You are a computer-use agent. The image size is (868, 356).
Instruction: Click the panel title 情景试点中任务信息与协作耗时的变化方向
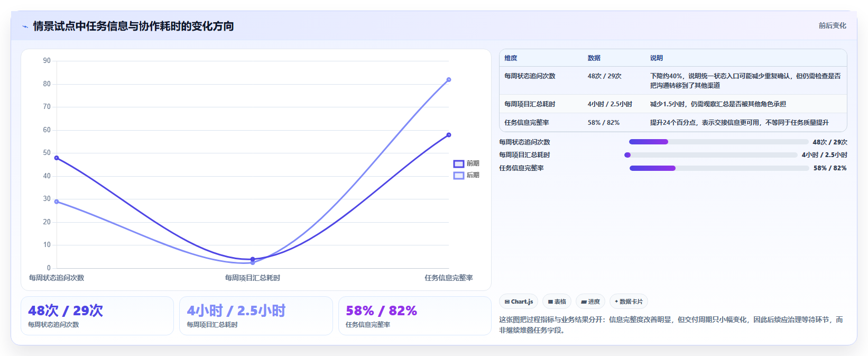pyautogui.click(x=134, y=26)
